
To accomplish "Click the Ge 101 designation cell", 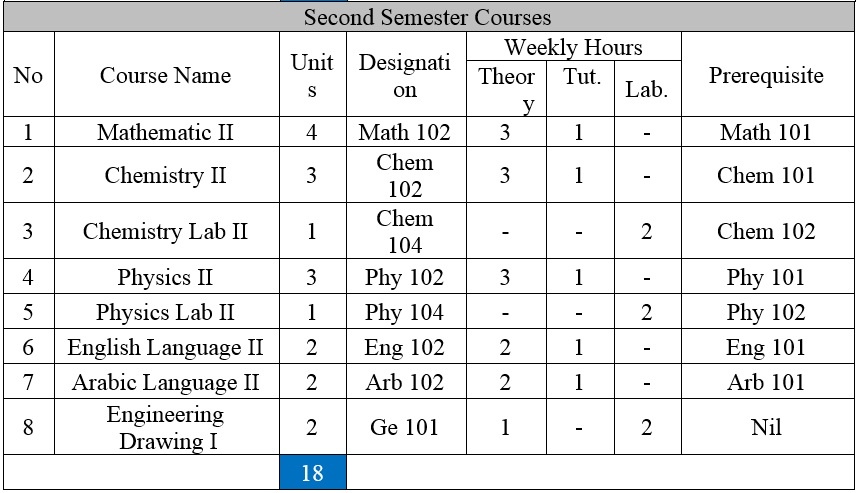I will 406,427.
